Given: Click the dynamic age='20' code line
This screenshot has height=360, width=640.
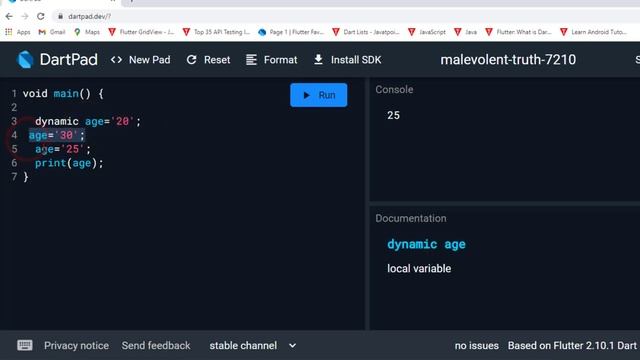Looking at the screenshot, I should pyautogui.click(x=88, y=121).
